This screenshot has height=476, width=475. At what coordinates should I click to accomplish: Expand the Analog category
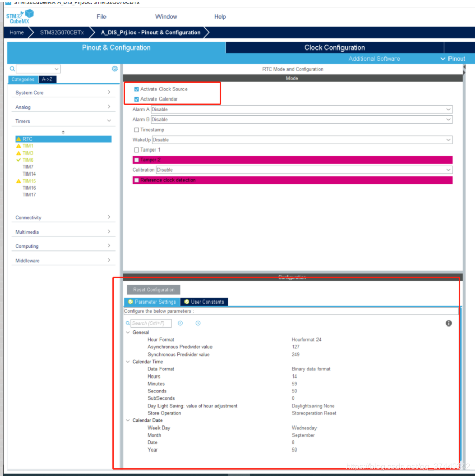63,107
